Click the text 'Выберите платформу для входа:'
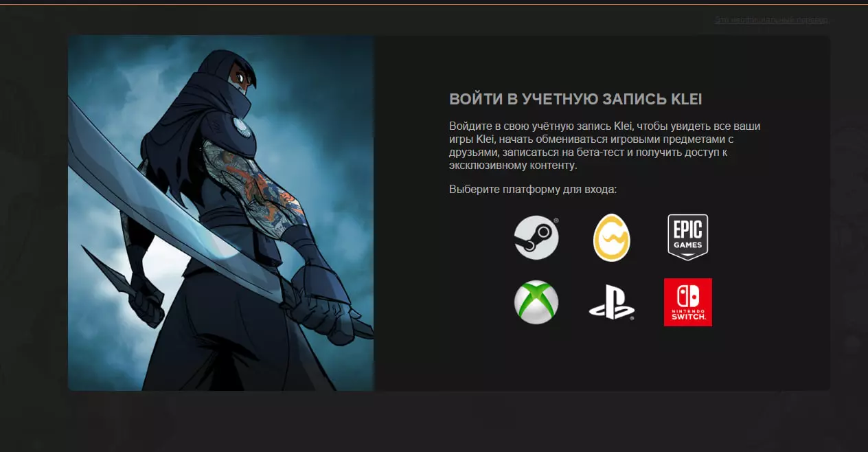This screenshot has width=868, height=452. tap(533, 189)
